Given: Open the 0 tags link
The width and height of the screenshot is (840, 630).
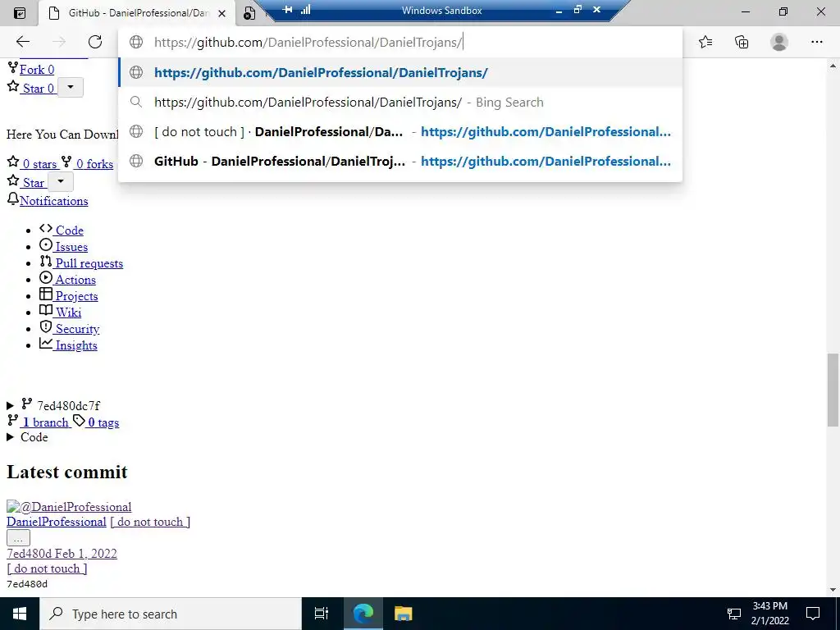Looking at the screenshot, I should click(103, 422).
